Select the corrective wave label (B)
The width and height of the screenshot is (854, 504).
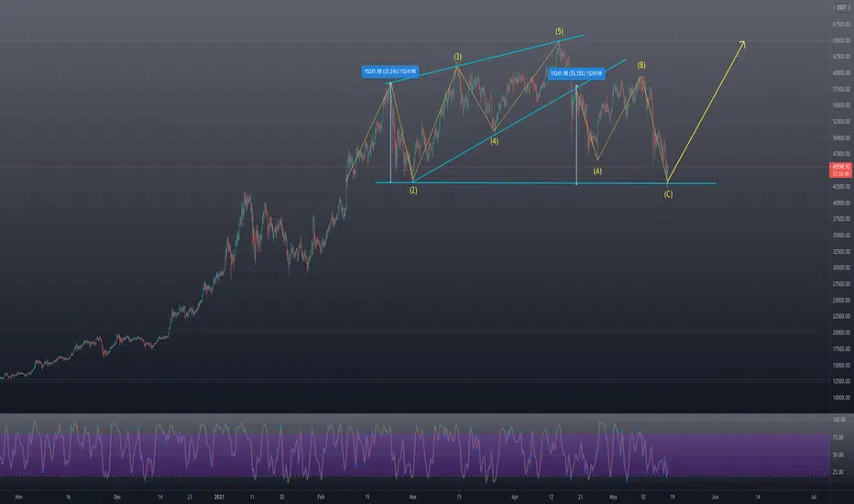(x=641, y=65)
